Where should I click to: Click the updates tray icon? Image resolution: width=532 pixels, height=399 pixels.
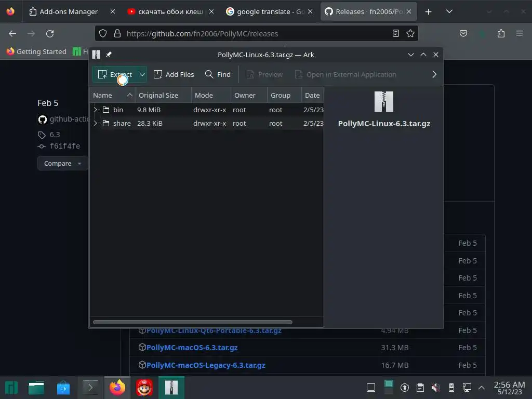(404, 388)
